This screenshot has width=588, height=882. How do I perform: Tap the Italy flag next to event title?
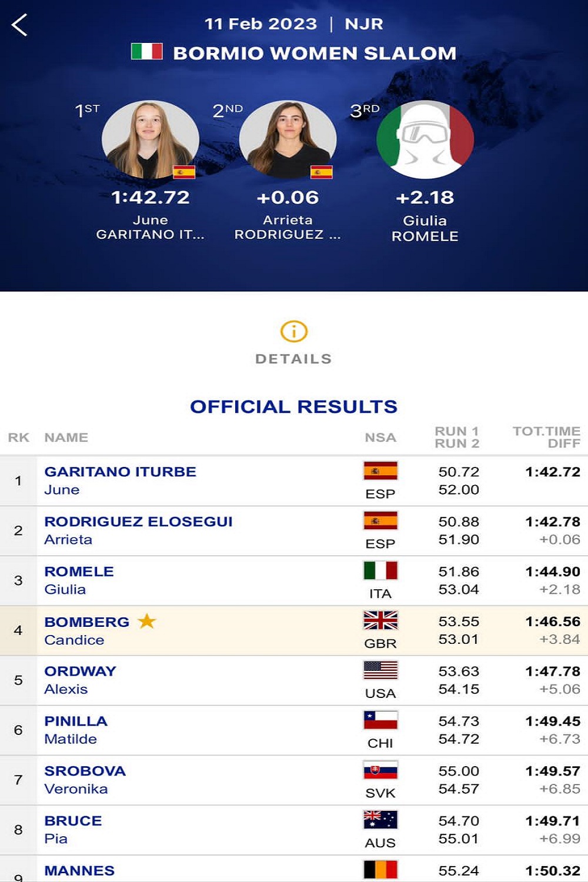tap(146, 51)
